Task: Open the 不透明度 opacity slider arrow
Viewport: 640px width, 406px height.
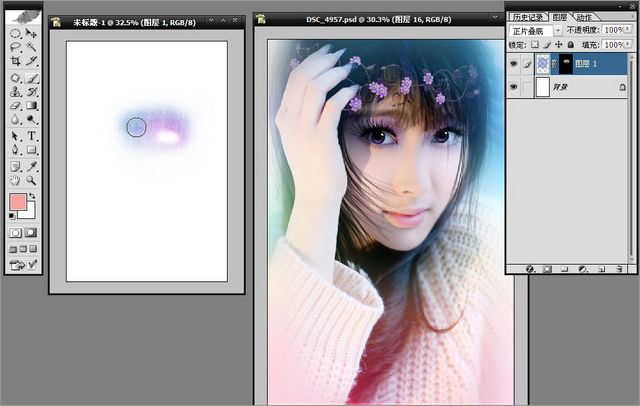Action: [628, 30]
